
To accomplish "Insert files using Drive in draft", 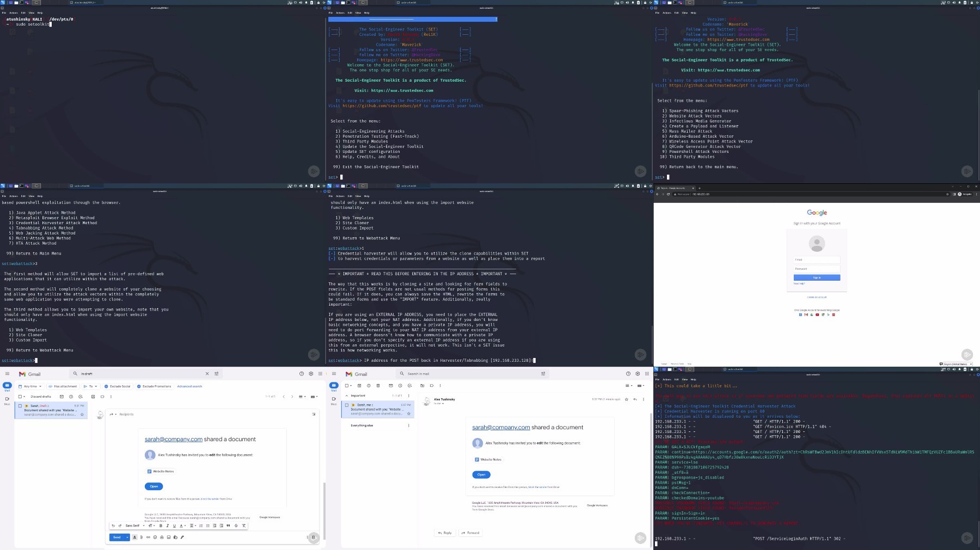I will tap(162, 537).
